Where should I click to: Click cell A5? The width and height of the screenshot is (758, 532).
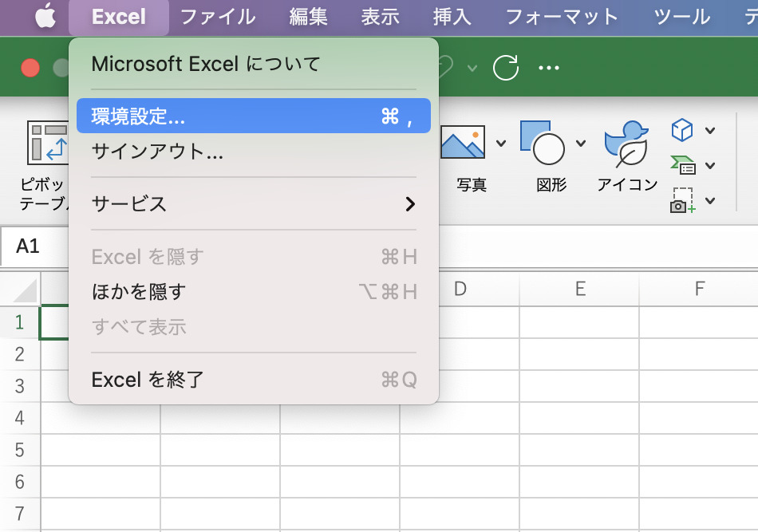101,450
